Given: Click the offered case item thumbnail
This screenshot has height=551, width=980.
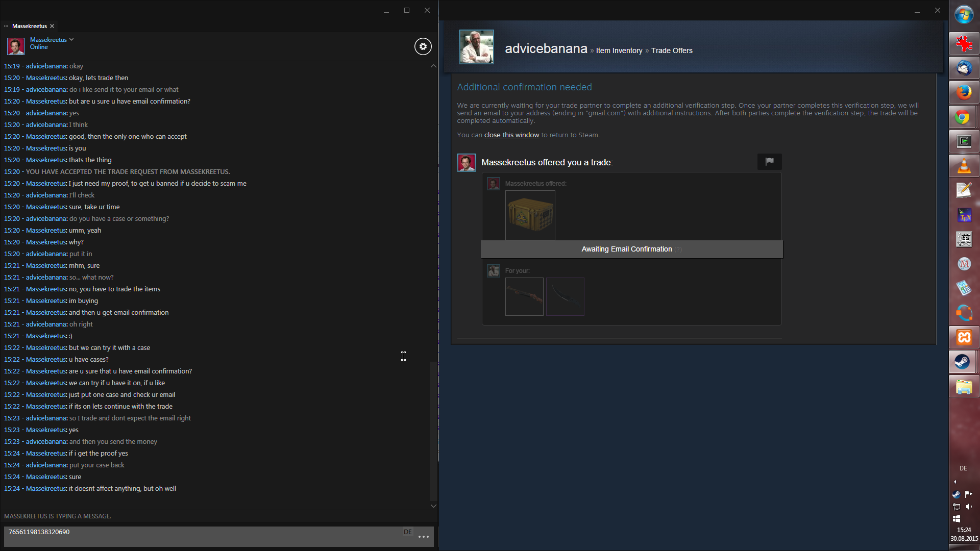Looking at the screenshot, I should pos(530,215).
